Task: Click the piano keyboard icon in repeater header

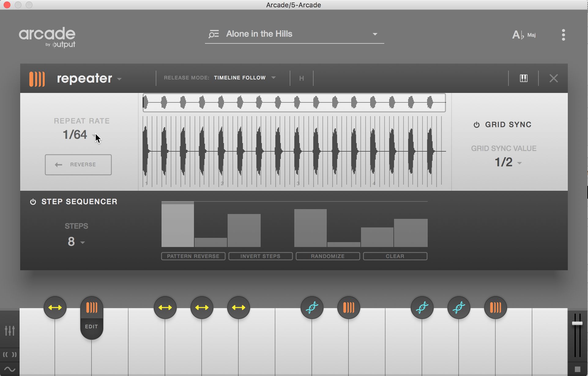Action: [x=523, y=78]
